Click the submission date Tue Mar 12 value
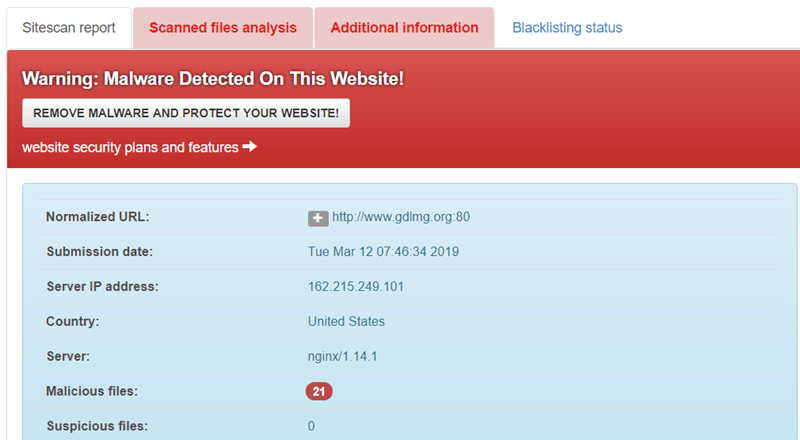The width and height of the screenshot is (800, 440). click(383, 252)
